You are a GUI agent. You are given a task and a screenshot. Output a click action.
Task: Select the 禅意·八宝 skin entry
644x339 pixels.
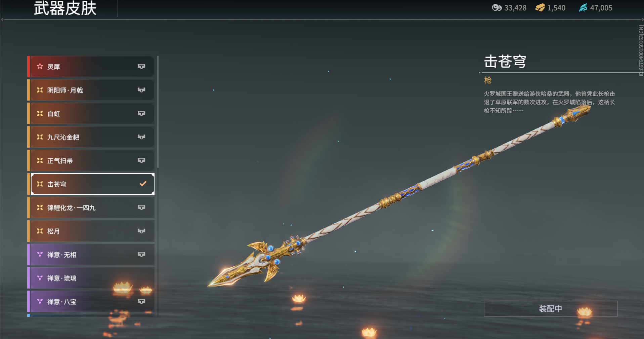point(91,302)
